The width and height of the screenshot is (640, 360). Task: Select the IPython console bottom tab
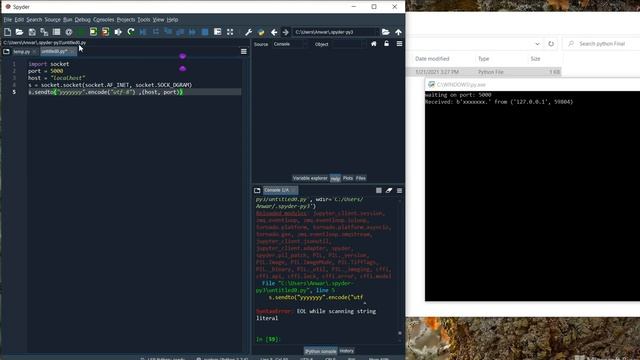[321, 351]
